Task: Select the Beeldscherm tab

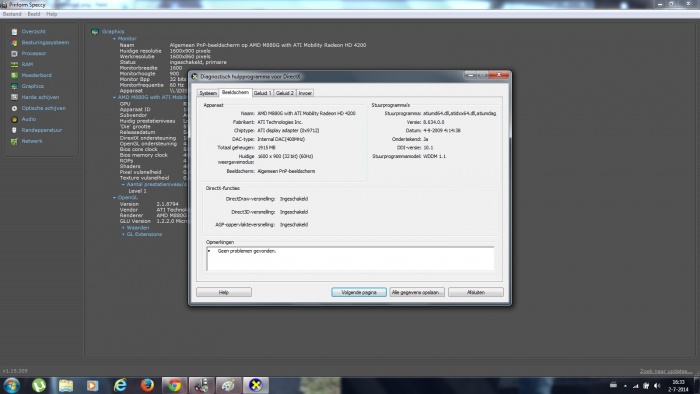Action: pyautogui.click(x=235, y=92)
